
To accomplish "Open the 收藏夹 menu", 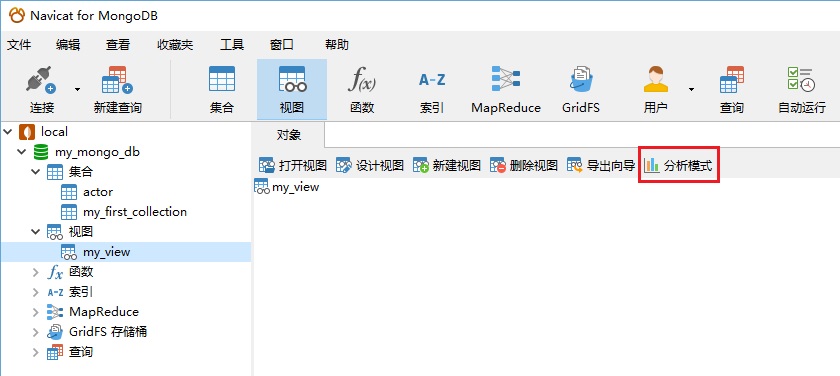I will (x=175, y=45).
